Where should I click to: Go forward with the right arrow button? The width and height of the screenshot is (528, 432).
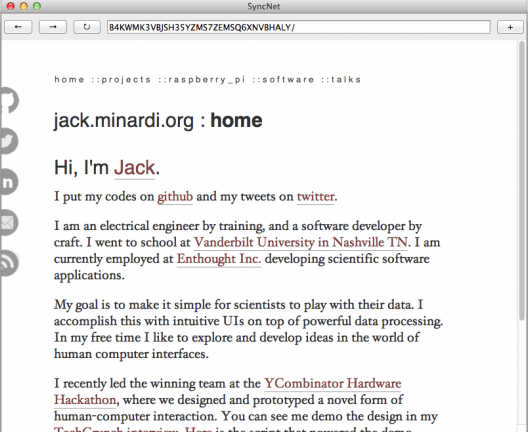coord(53,27)
